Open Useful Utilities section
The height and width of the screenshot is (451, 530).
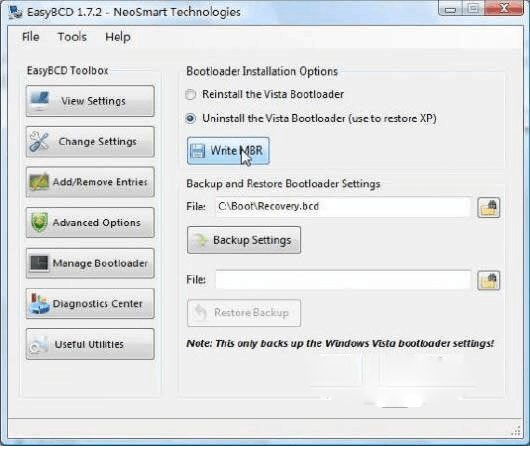90,344
